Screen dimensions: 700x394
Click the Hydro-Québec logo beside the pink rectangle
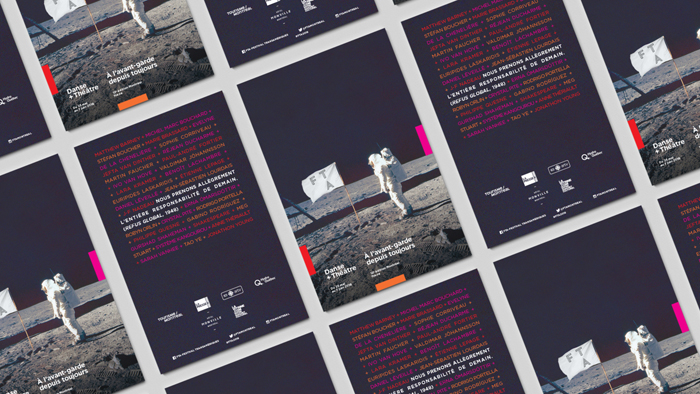click(x=265, y=281)
